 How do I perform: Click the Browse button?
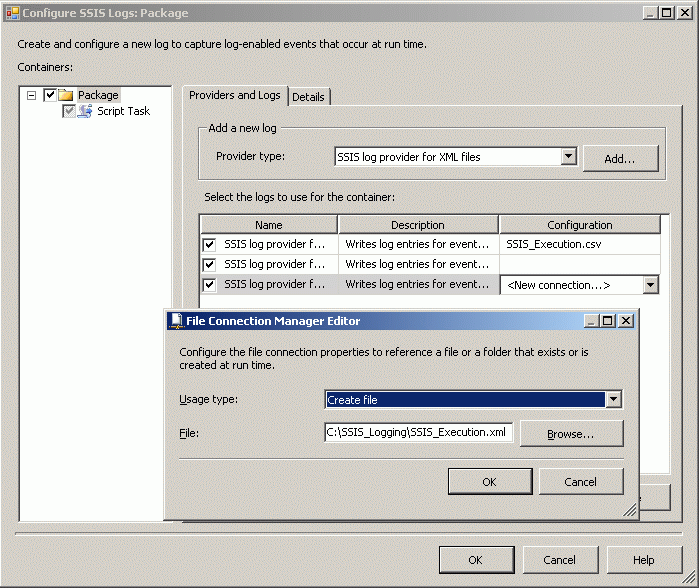(571, 434)
